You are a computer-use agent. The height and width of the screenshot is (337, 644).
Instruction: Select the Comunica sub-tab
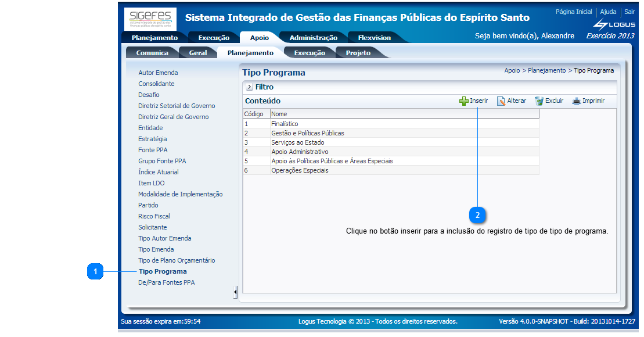pyautogui.click(x=152, y=53)
